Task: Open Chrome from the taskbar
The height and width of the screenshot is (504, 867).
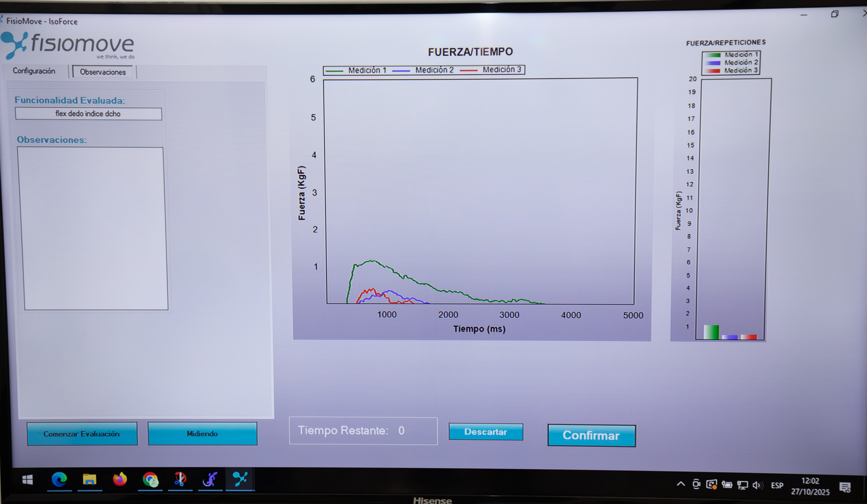Action: click(150, 480)
